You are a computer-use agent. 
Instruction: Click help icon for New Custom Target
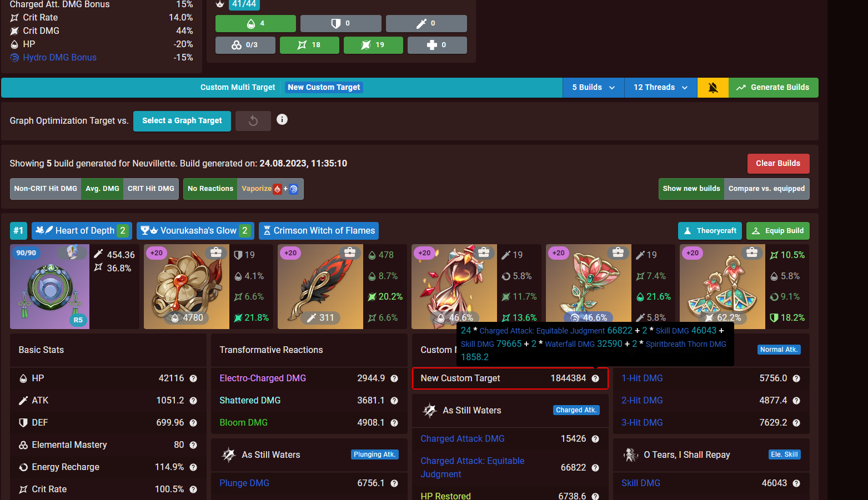point(595,378)
